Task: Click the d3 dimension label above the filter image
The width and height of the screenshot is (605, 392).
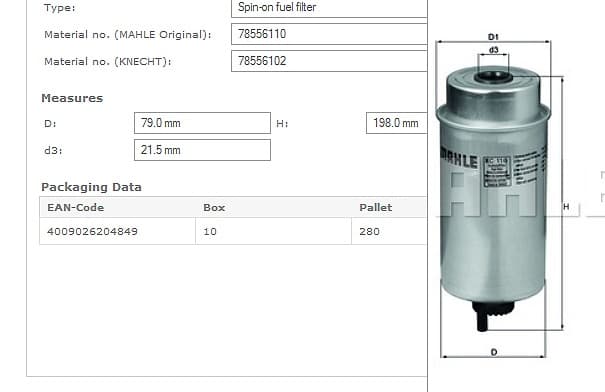Action: tap(493, 50)
